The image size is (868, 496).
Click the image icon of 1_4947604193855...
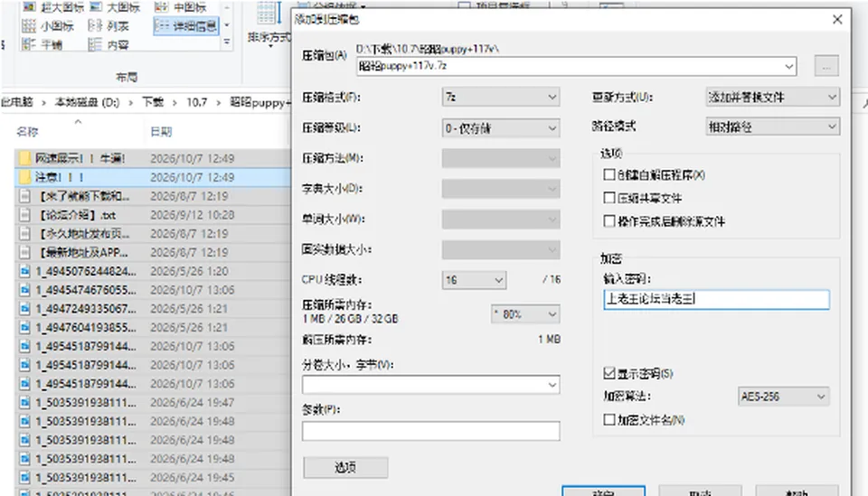pyautogui.click(x=24, y=327)
